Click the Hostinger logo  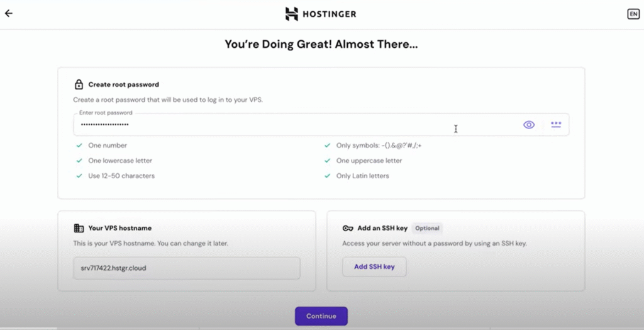pos(321,14)
